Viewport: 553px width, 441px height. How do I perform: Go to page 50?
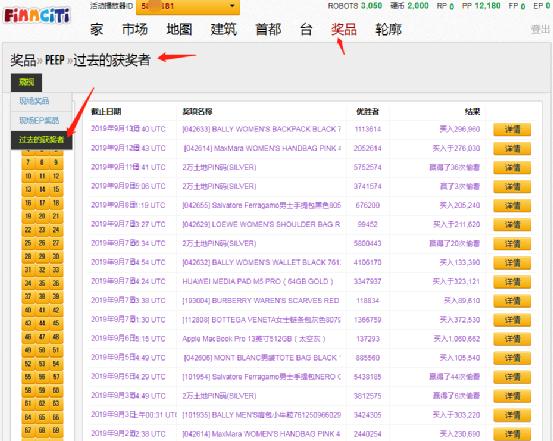42,350
